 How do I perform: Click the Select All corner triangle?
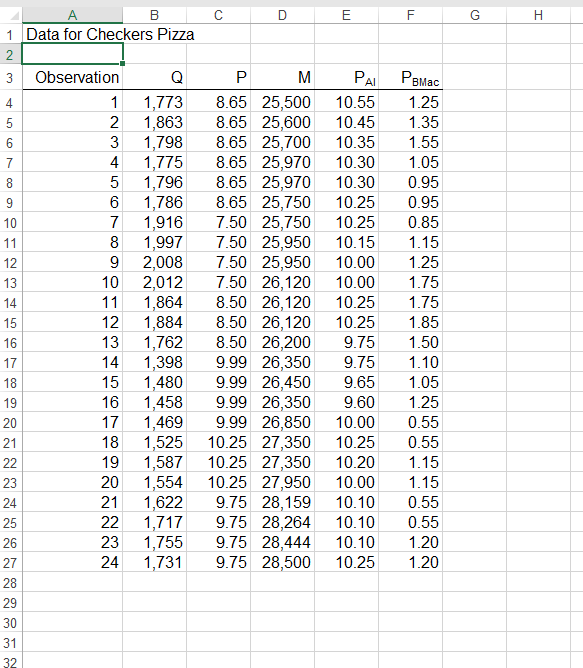coord(14,16)
